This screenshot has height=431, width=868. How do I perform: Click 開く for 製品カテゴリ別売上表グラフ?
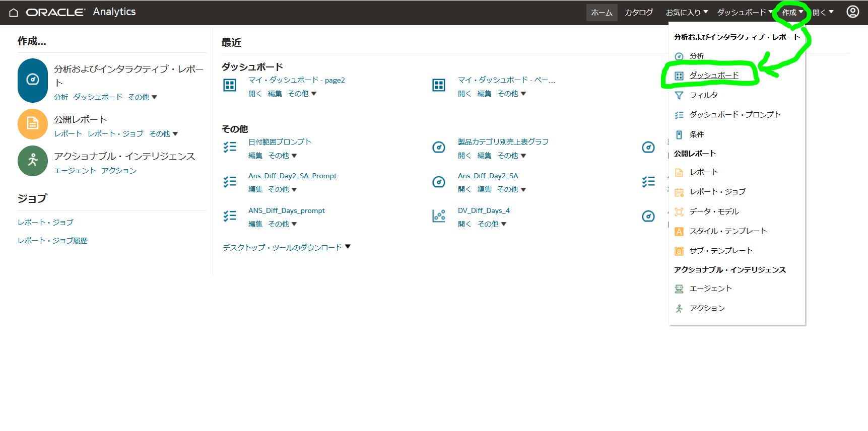pyautogui.click(x=464, y=156)
